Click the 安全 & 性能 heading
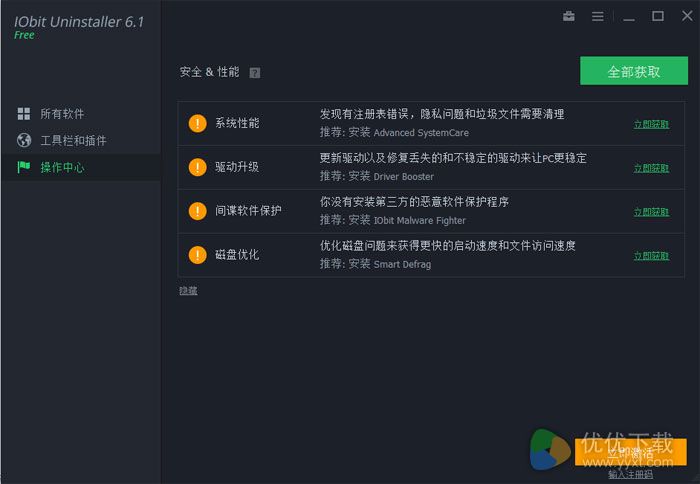Screen dimensions: 700x484 (209, 72)
